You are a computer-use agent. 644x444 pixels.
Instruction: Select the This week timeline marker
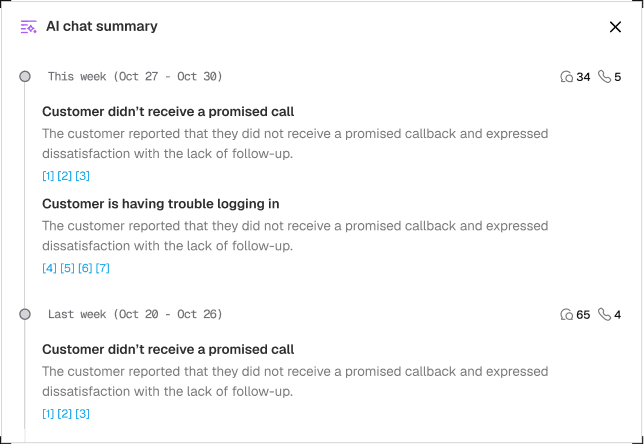pos(25,77)
